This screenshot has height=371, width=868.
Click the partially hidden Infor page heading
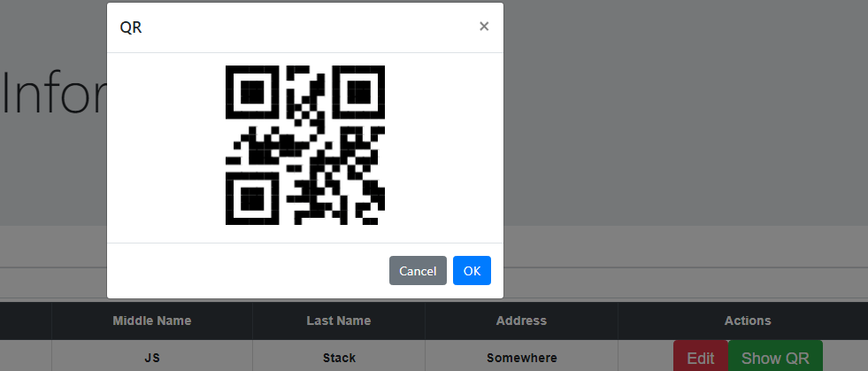coord(54,93)
